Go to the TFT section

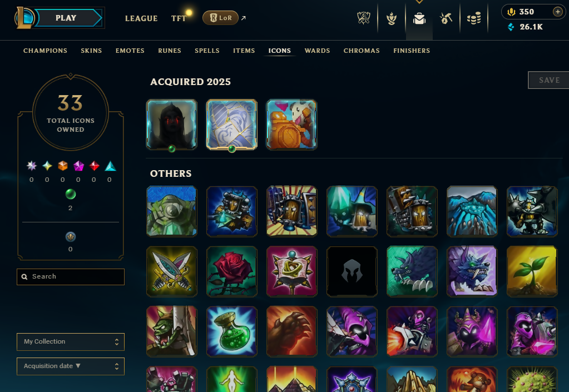179,18
